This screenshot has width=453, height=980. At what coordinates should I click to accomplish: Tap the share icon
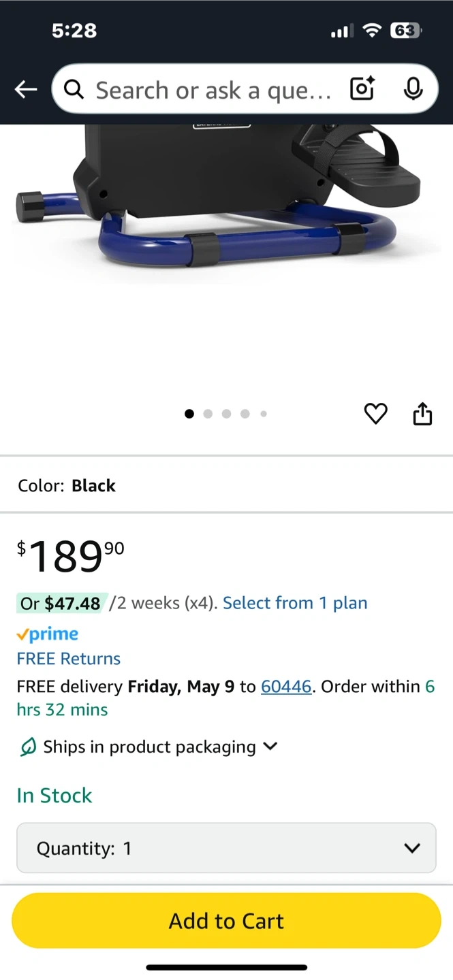(x=422, y=413)
